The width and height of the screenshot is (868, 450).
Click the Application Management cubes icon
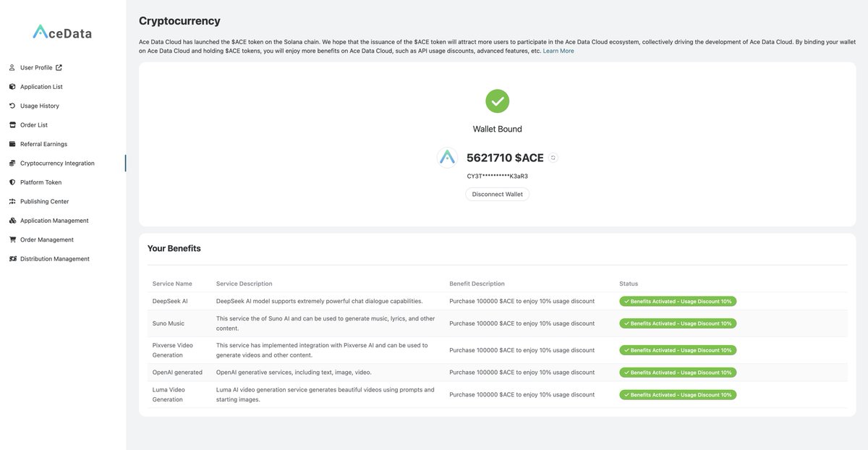click(12, 221)
